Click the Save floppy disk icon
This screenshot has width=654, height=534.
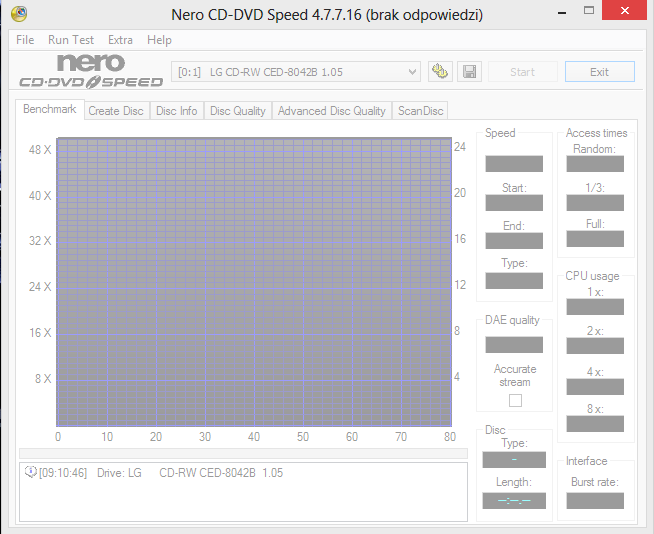tap(470, 72)
